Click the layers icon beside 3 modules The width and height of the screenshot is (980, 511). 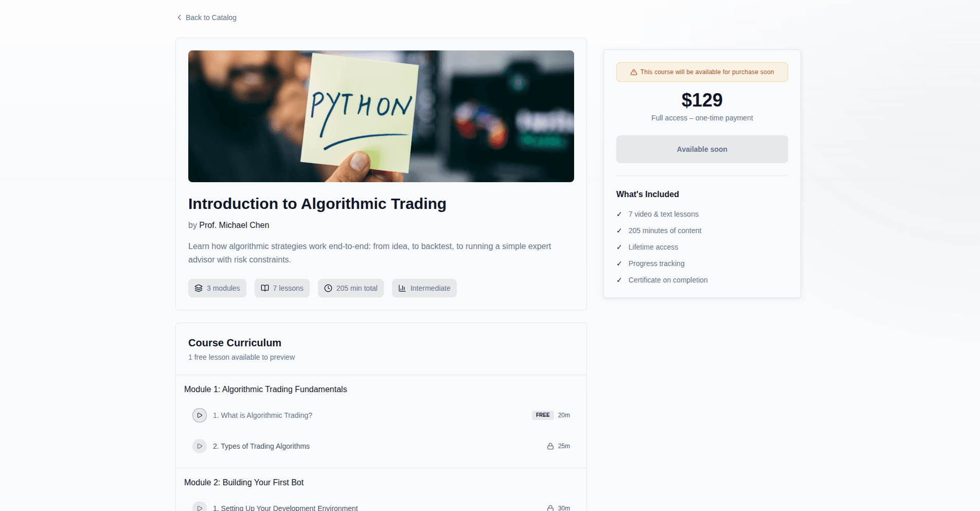pos(199,288)
